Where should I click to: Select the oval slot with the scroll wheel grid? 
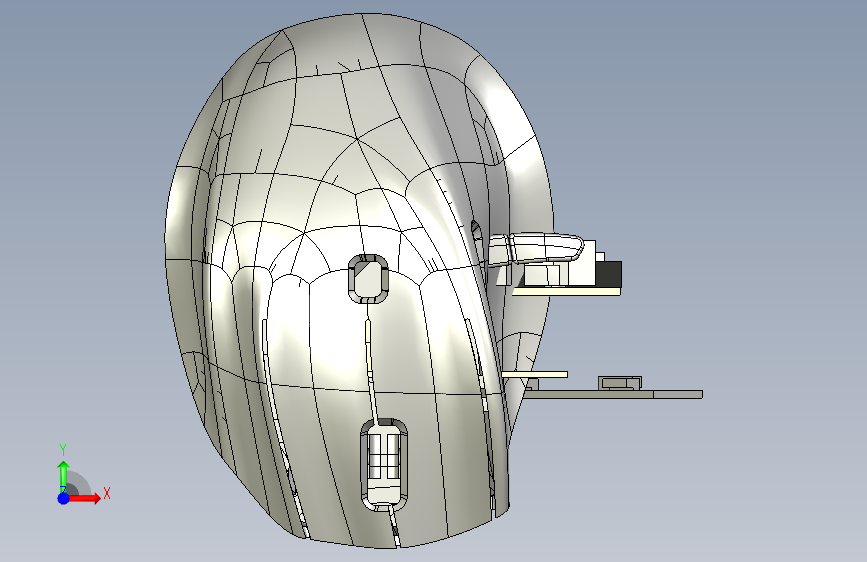pos(384,465)
